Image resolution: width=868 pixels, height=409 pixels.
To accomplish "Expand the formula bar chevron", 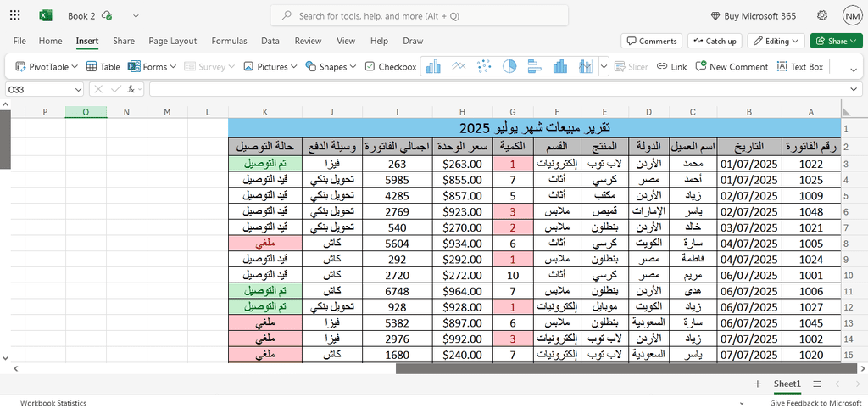I will (853, 88).
